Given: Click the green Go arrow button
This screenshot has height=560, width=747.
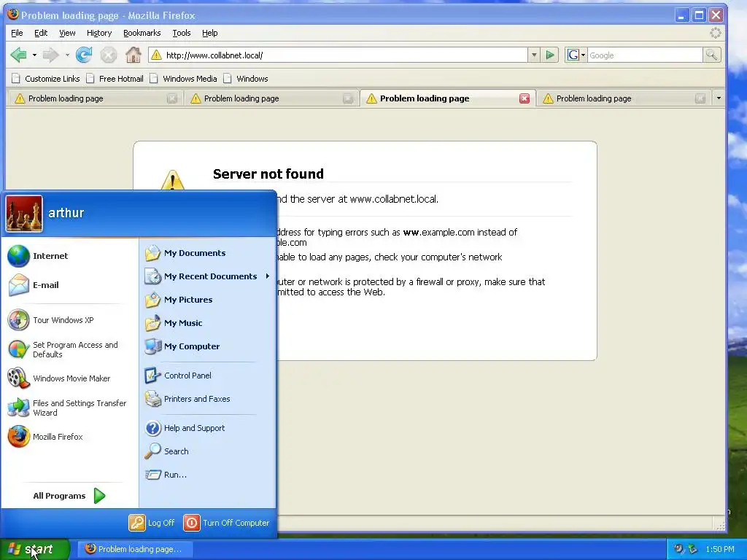Looking at the screenshot, I should click(550, 55).
